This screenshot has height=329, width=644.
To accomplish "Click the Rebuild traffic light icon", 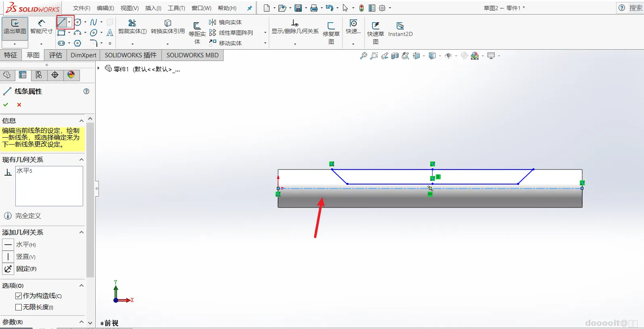I will click(x=362, y=8).
